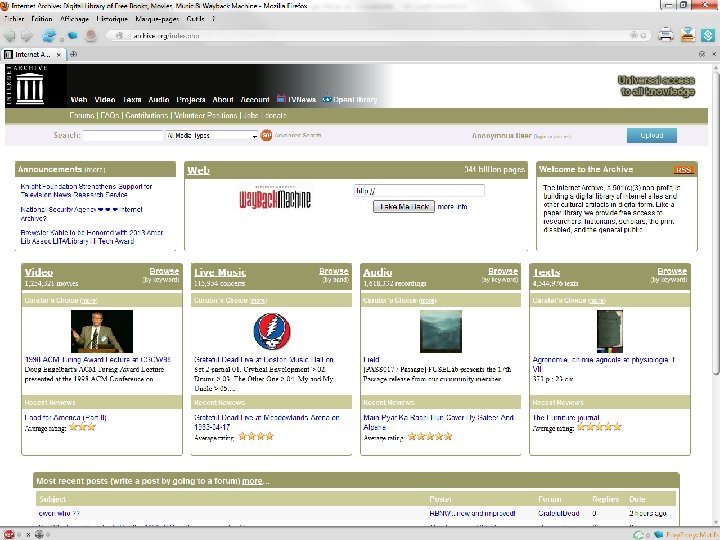The image size is (720, 540).
Task: Click the Open Library icon in navigation
Action: click(326, 99)
